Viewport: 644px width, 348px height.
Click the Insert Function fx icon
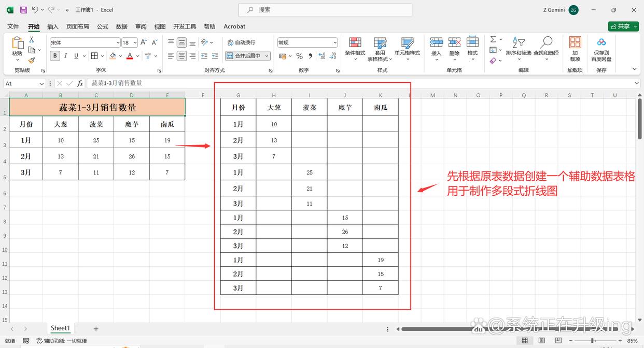pos(80,83)
